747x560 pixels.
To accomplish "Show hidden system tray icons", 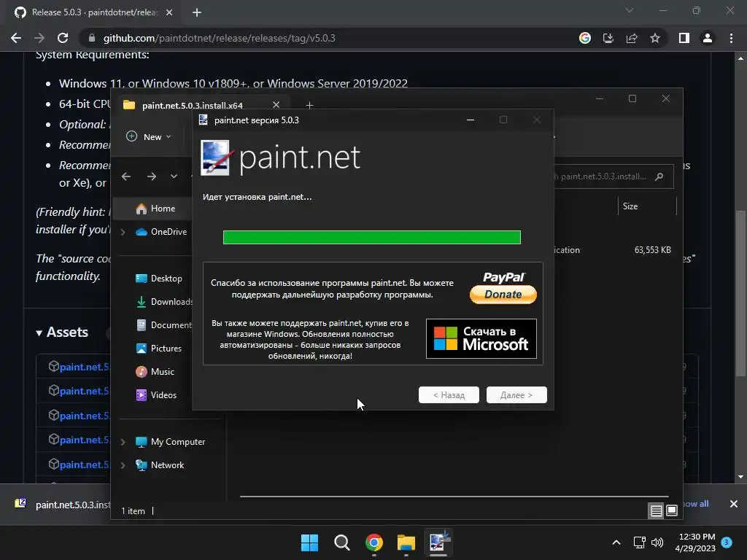I will click(x=616, y=542).
